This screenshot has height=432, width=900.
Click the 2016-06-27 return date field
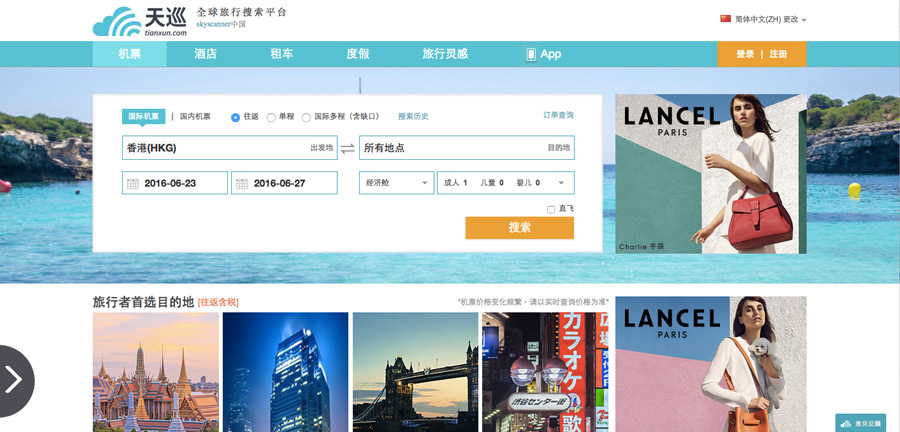[284, 183]
